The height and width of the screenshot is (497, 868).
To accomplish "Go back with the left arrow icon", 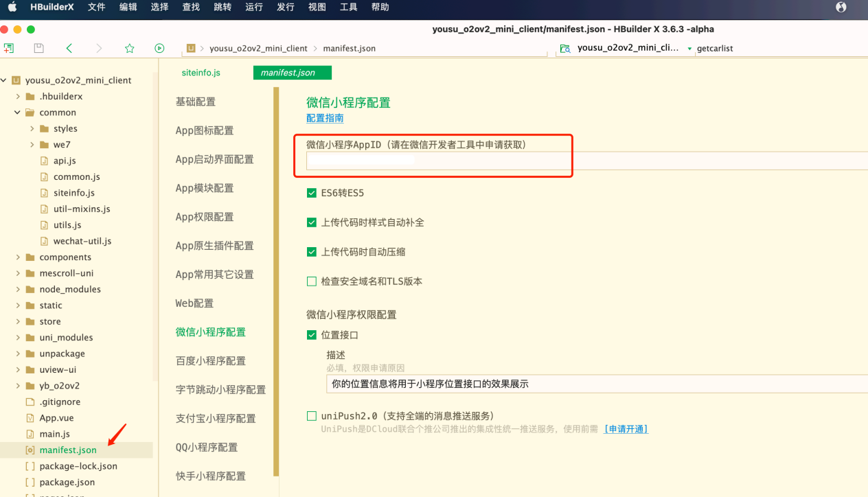I will pos(69,48).
